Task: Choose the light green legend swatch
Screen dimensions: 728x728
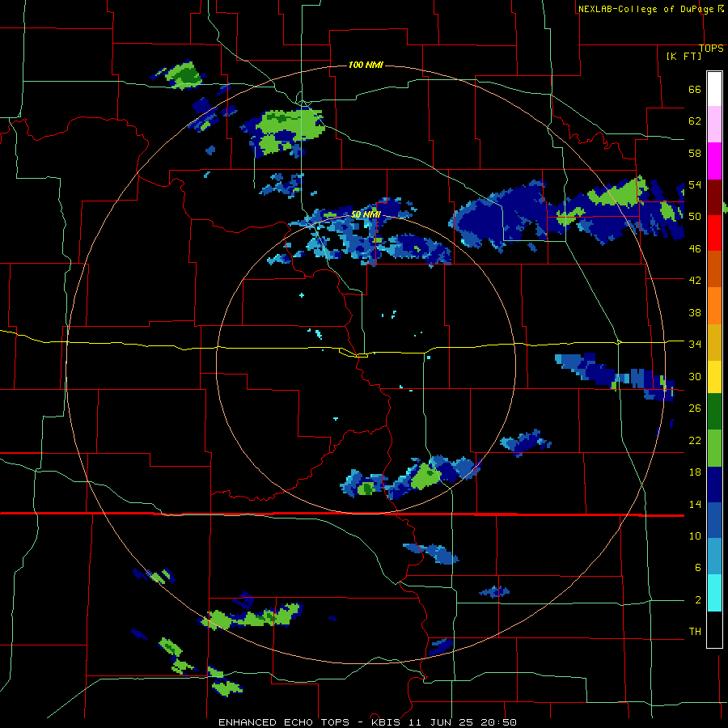Action: (x=714, y=448)
